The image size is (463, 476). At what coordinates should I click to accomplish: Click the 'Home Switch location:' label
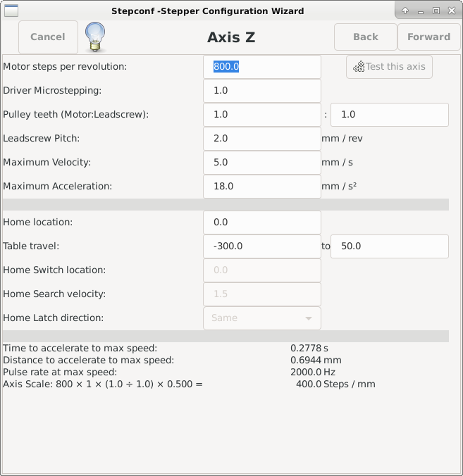[54, 270]
